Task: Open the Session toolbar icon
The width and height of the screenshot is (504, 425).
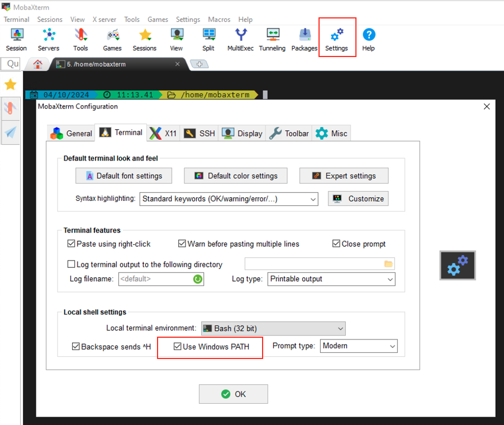Action: tap(16, 39)
